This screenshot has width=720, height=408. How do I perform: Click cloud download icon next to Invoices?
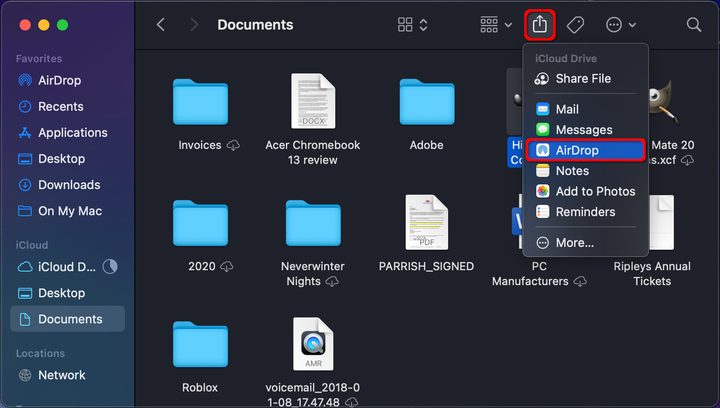[x=233, y=145]
